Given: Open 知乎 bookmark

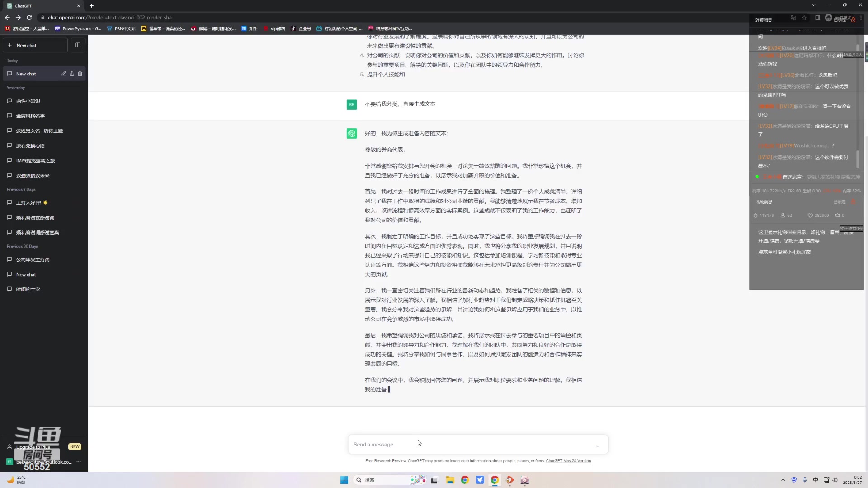Looking at the screenshot, I should tap(249, 28).
